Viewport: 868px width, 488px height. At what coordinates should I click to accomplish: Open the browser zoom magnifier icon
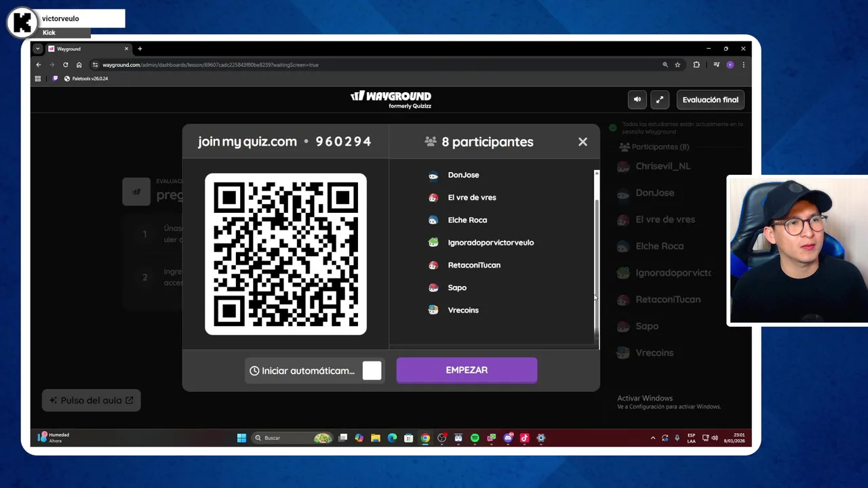click(x=665, y=65)
